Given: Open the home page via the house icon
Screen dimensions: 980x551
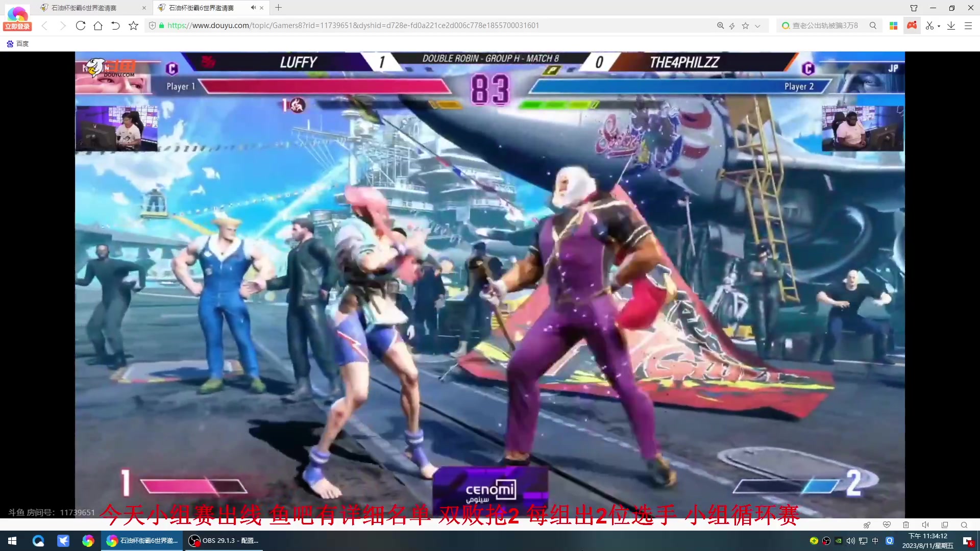Looking at the screenshot, I should click(x=98, y=26).
